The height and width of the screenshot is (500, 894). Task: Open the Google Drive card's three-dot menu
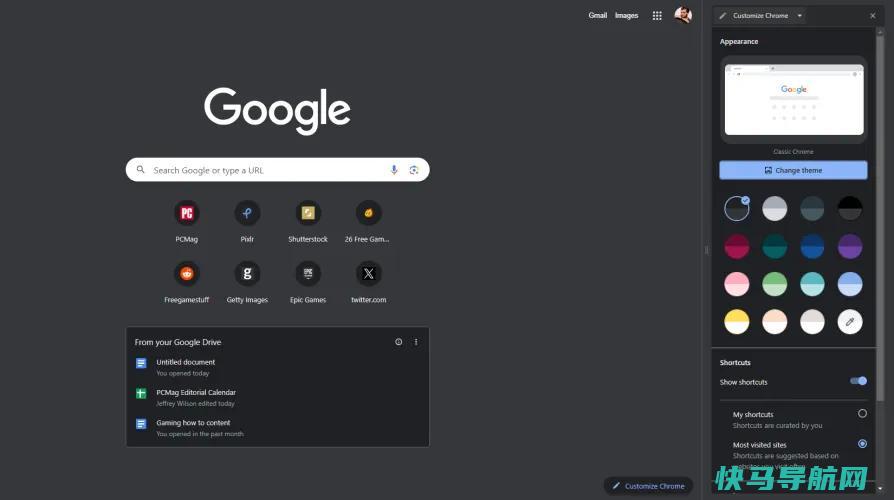(416, 342)
